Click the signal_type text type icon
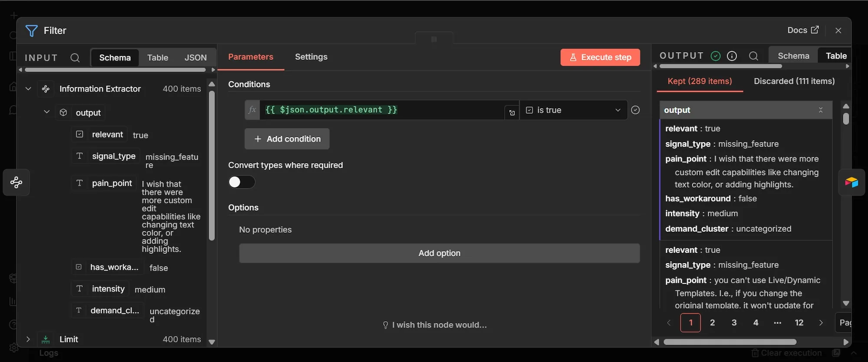Viewport: 868px width, 362px height. pos(79,156)
